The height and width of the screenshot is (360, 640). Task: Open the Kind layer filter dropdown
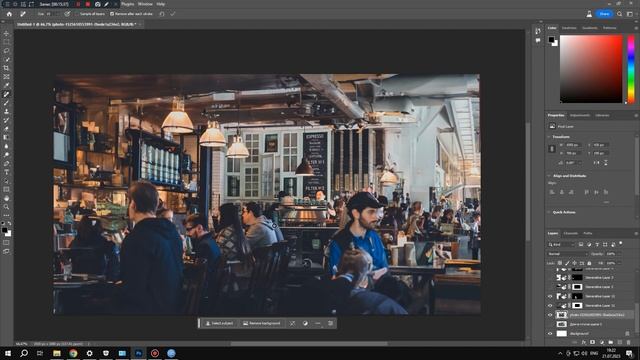click(x=562, y=244)
